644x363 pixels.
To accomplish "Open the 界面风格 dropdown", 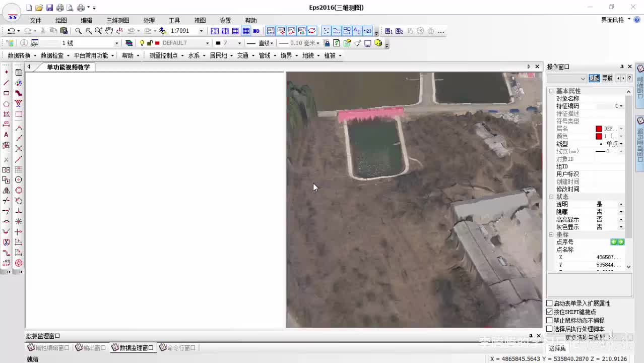I will pos(615,20).
